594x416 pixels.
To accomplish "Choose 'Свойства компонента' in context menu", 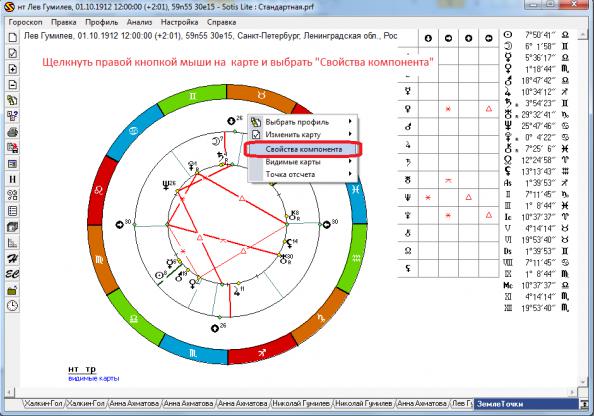I will [303, 149].
